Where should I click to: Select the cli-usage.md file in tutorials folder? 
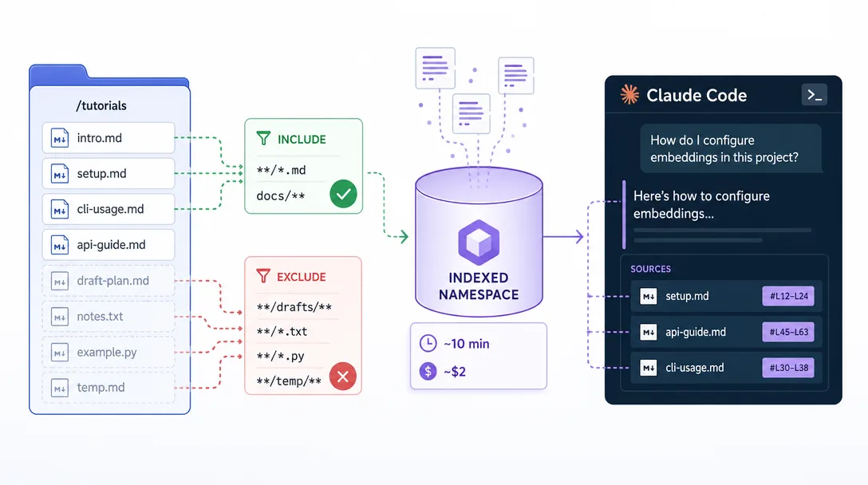(108, 209)
